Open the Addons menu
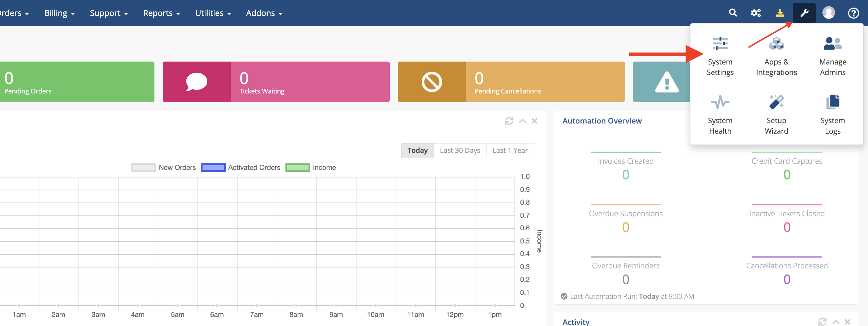 [x=264, y=13]
